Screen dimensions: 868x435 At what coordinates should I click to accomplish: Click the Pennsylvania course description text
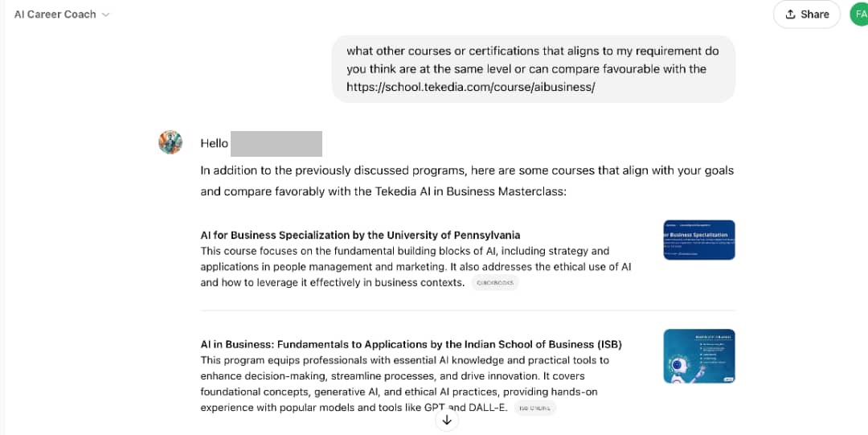coord(416,267)
